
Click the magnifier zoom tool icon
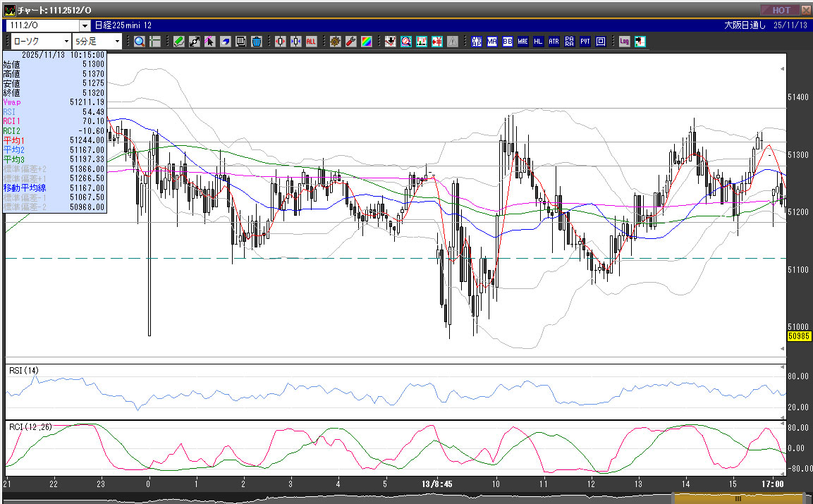pyautogui.click(x=140, y=42)
